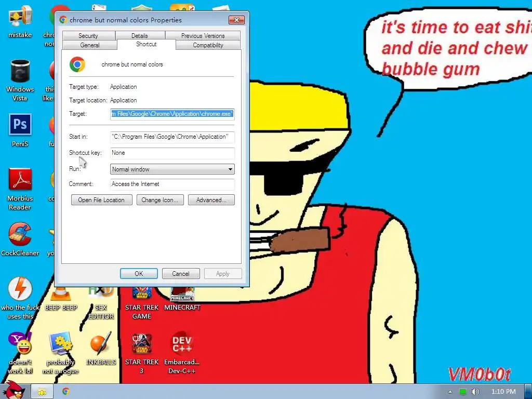Click the Comment field 'Access the Internet'
Screen dimensions: 532x399
172,184
